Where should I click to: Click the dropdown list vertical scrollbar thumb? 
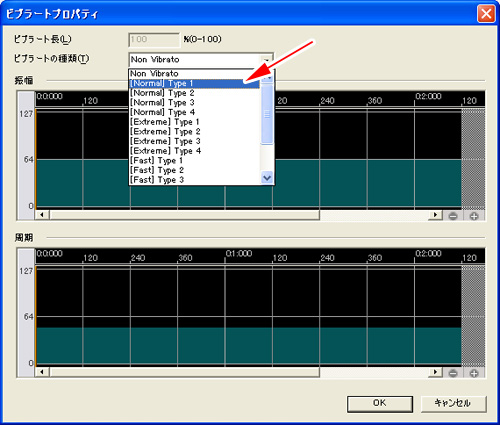[x=267, y=114]
